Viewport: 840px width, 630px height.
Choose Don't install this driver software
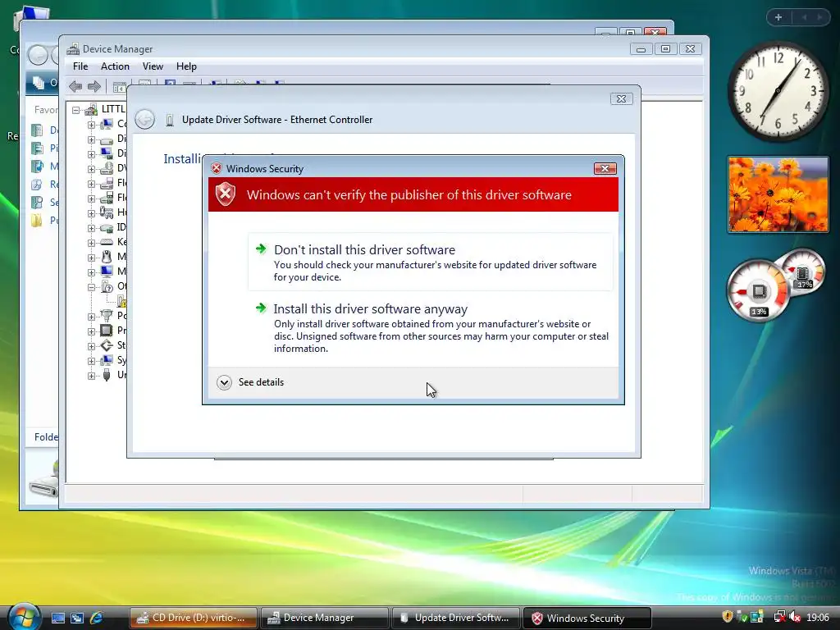430,262
